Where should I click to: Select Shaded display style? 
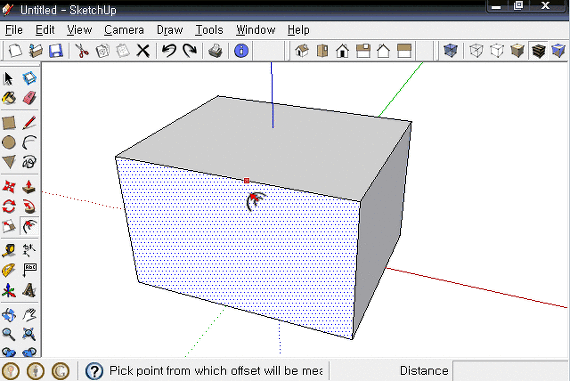(x=517, y=51)
